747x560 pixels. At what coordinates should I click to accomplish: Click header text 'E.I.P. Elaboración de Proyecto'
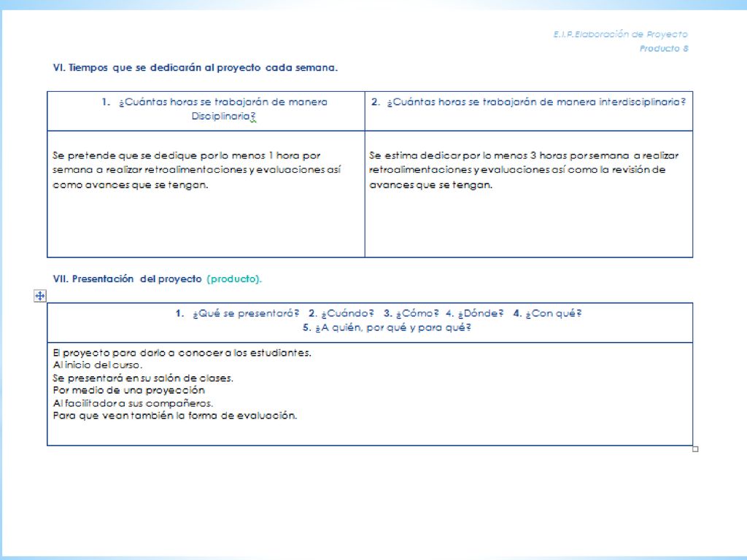[620, 34]
